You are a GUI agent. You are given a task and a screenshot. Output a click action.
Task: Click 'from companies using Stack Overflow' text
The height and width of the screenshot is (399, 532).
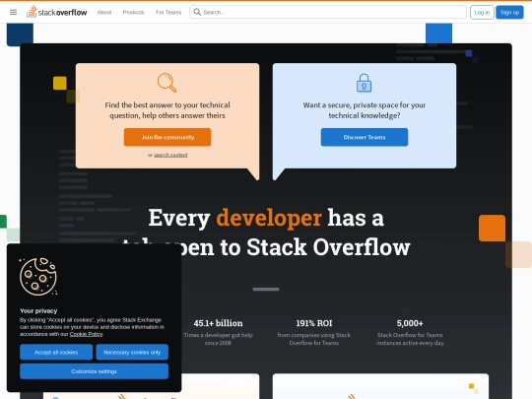(x=314, y=339)
